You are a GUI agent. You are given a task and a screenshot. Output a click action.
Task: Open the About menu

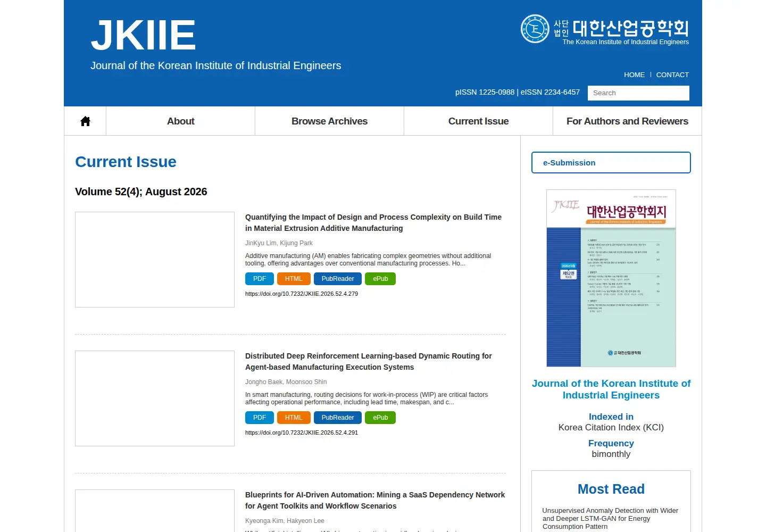(x=181, y=121)
